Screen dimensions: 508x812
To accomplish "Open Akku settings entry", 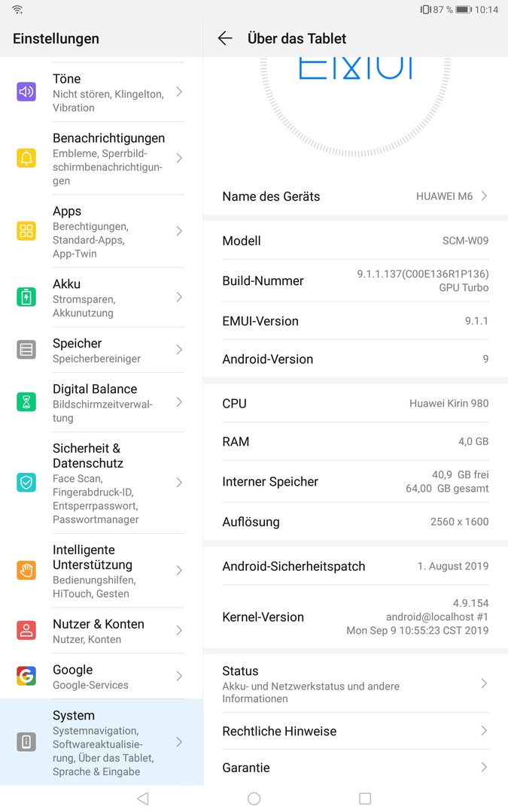I will click(x=102, y=298).
